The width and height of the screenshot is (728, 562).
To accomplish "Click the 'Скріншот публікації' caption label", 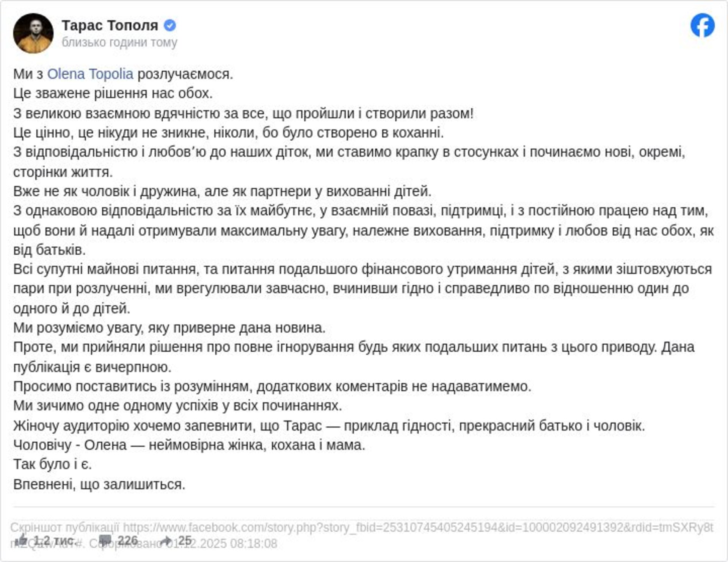I will [64, 528].
